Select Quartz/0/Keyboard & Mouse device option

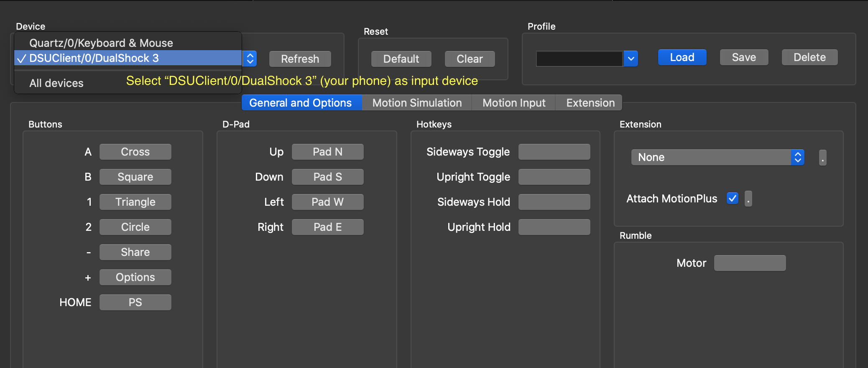(128, 43)
